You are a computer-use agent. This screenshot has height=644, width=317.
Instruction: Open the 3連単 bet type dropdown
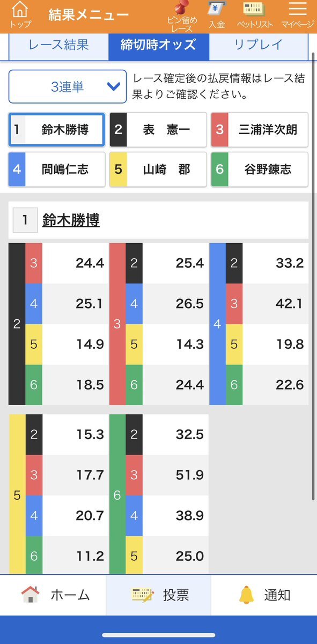pos(68,86)
